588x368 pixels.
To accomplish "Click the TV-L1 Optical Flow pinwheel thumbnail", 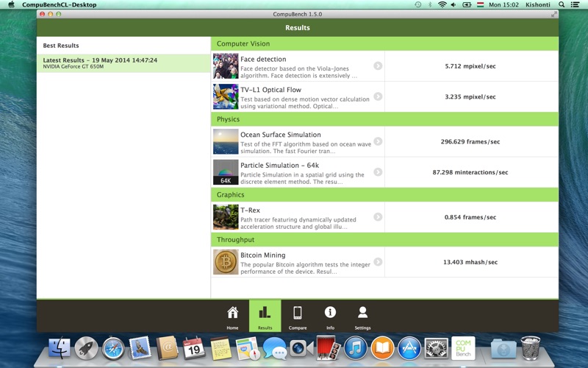I will [x=226, y=96].
